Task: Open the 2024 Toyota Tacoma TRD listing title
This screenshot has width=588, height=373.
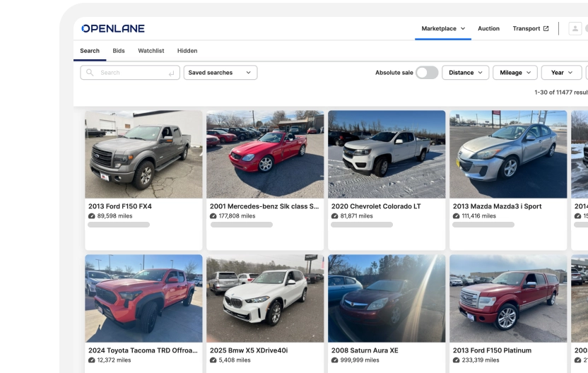Action: tap(143, 350)
